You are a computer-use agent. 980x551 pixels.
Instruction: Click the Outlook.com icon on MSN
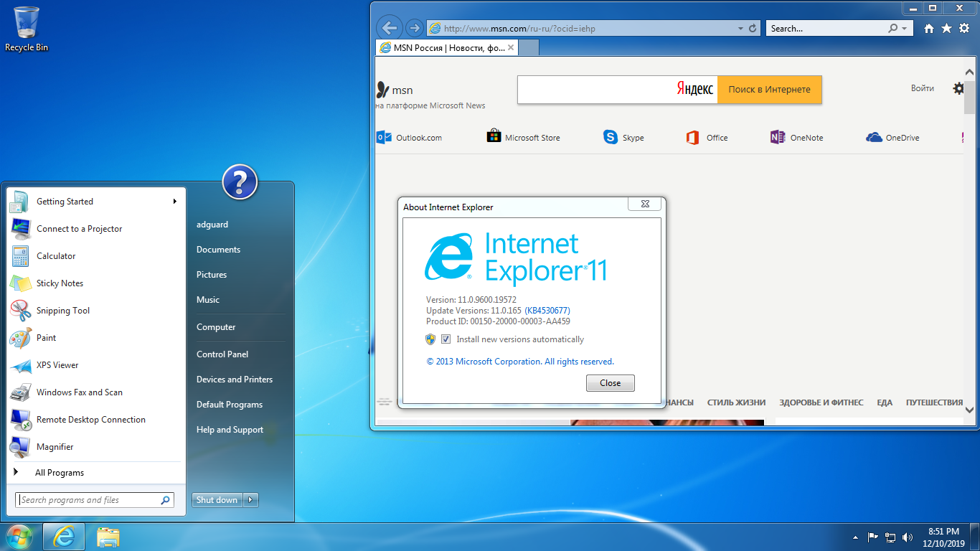click(x=385, y=137)
